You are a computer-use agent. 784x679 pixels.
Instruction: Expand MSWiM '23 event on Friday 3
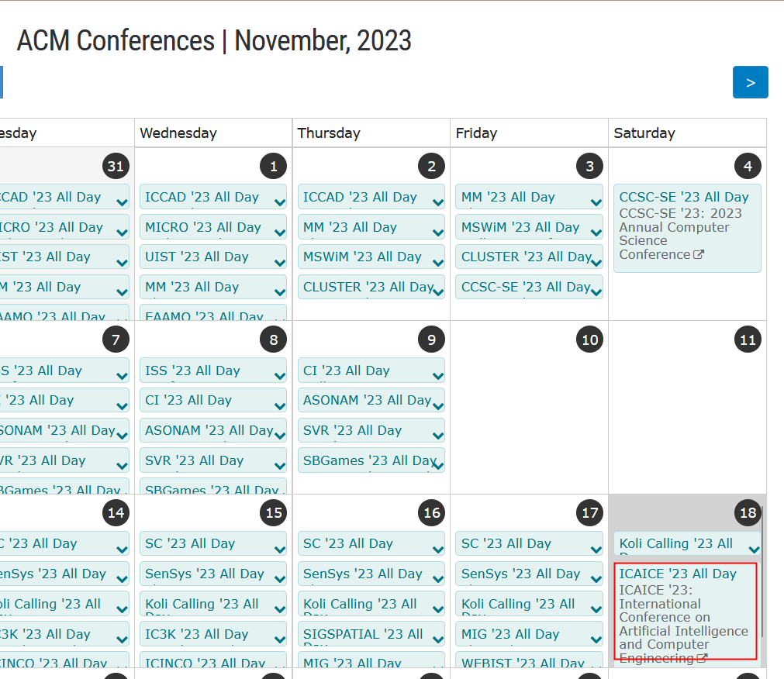(596, 233)
